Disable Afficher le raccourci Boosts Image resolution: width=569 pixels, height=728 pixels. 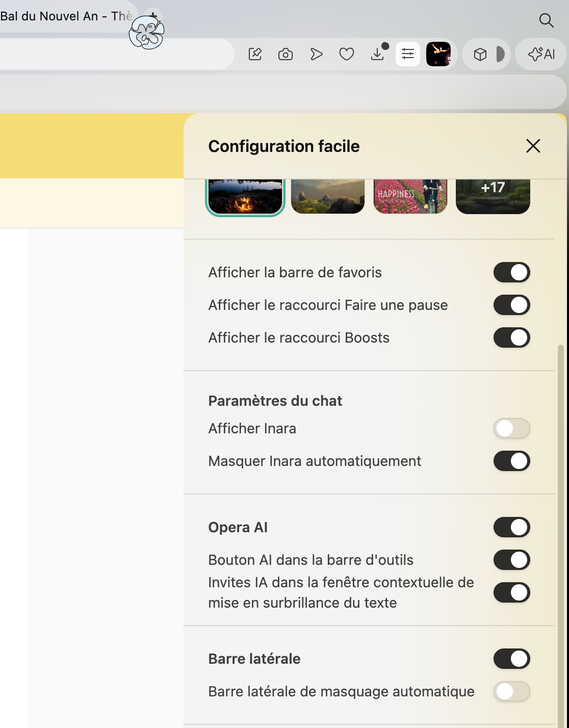coord(511,337)
